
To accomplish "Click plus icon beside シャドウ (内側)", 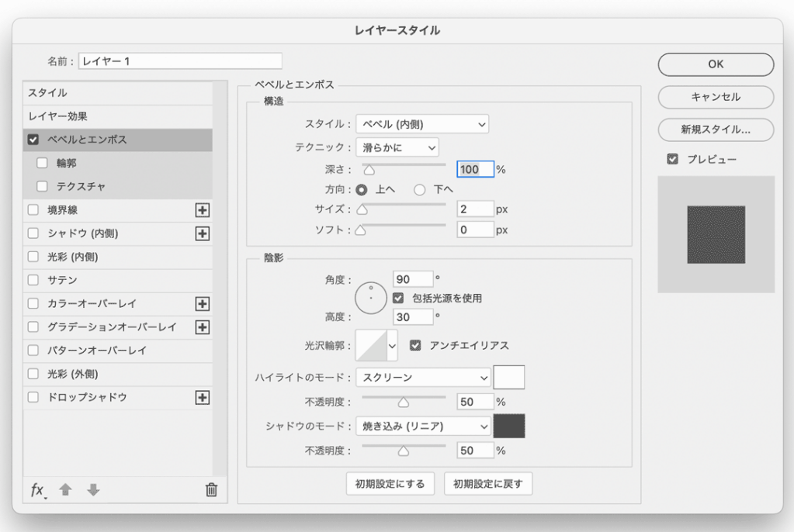I will (x=203, y=233).
